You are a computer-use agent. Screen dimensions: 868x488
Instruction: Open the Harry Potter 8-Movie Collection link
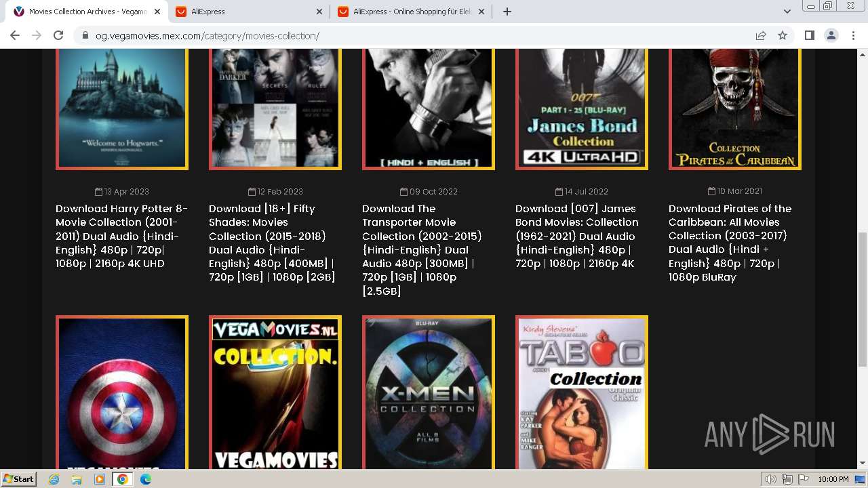(x=122, y=236)
